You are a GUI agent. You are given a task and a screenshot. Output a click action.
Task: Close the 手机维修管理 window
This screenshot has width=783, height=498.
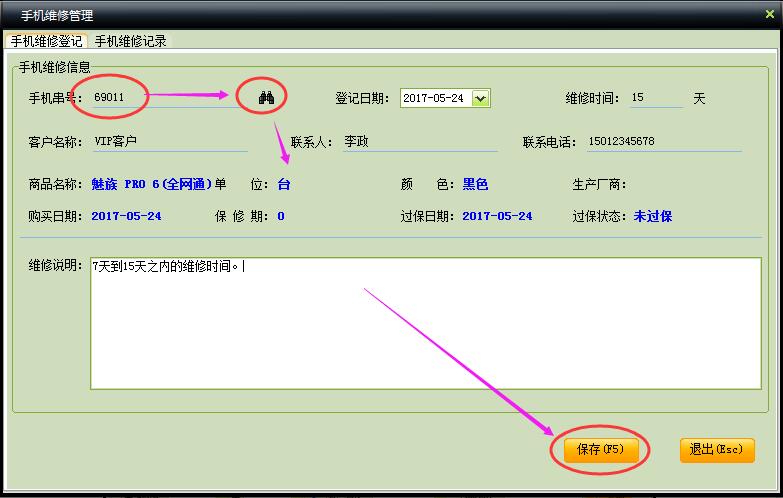(x=770, y=14)
